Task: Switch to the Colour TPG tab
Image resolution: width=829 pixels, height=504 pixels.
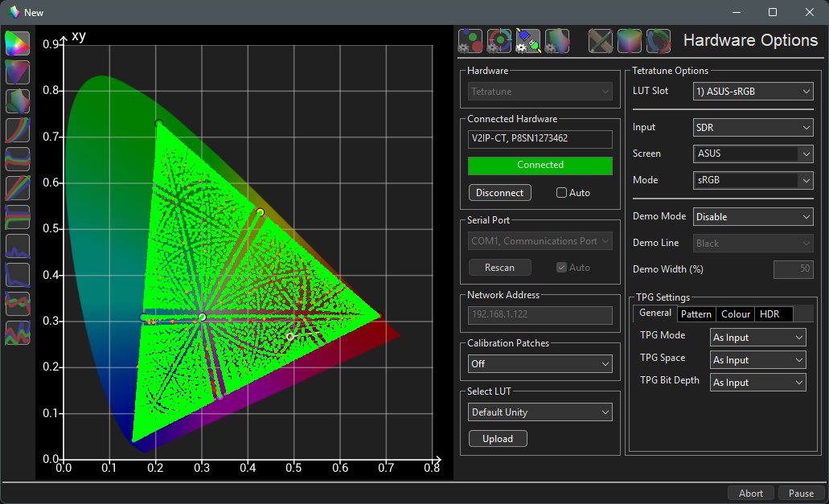Action: [x=736, y=313]
